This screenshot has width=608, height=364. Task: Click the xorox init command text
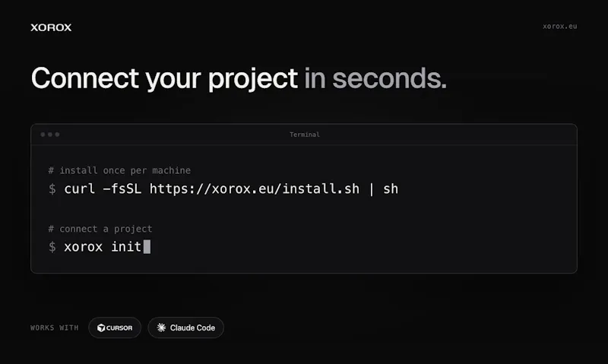pos(103,246)
